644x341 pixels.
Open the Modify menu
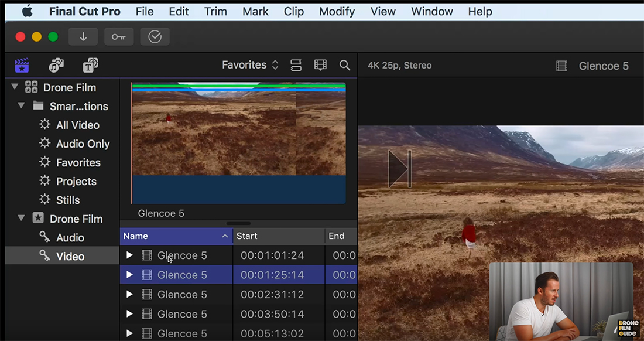[337, 11]
